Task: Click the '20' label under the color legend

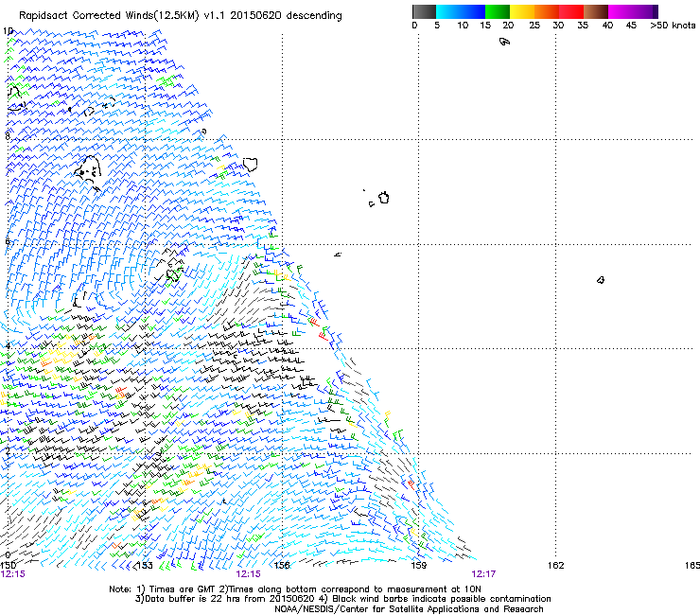Action: [508, 26]
